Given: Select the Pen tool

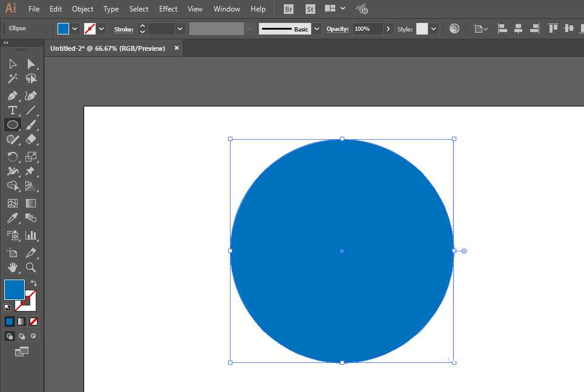Looking at the screenshot, I should (12, 96).
